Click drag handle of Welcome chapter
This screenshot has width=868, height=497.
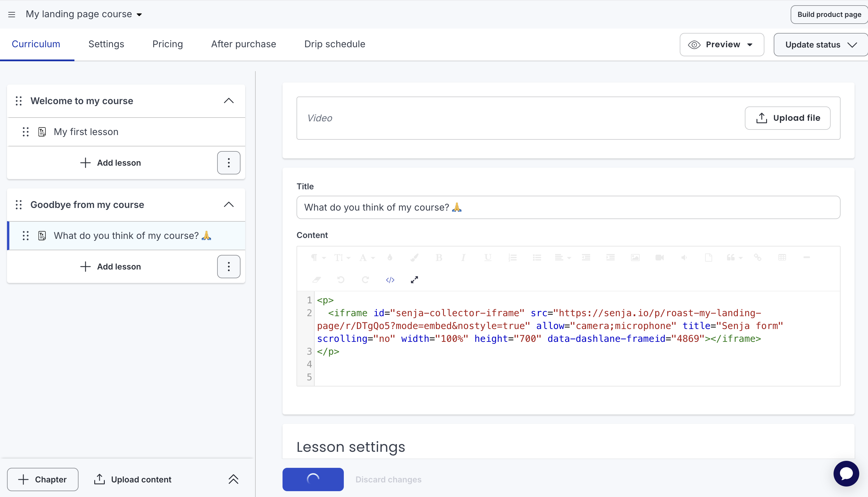pos(19,101)
